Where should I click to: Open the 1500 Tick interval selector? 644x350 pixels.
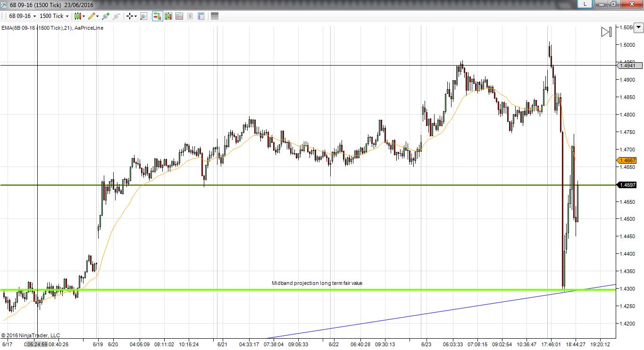(54, 16)
